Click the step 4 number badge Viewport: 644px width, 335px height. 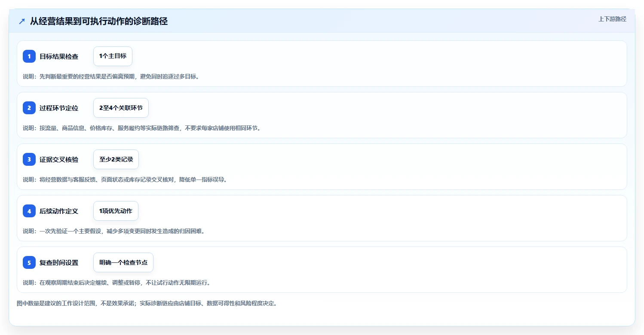[x=29, y=211]
